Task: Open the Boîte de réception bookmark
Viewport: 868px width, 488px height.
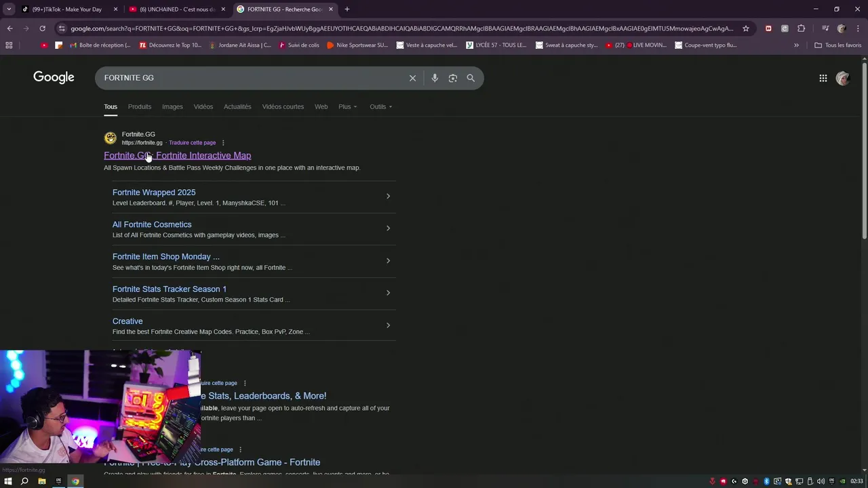Action: pos(100,45)
